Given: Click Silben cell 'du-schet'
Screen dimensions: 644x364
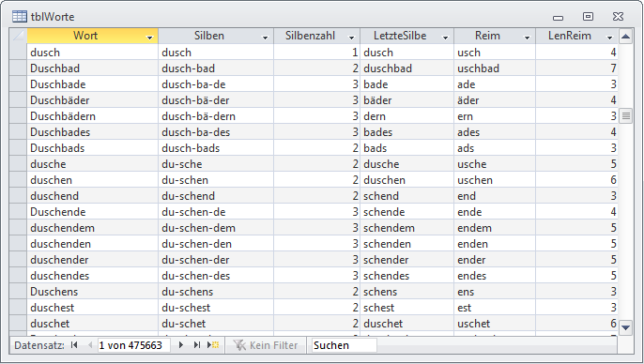Looking at the screenshot, I should pyautogui.click(x=216, y=324).
